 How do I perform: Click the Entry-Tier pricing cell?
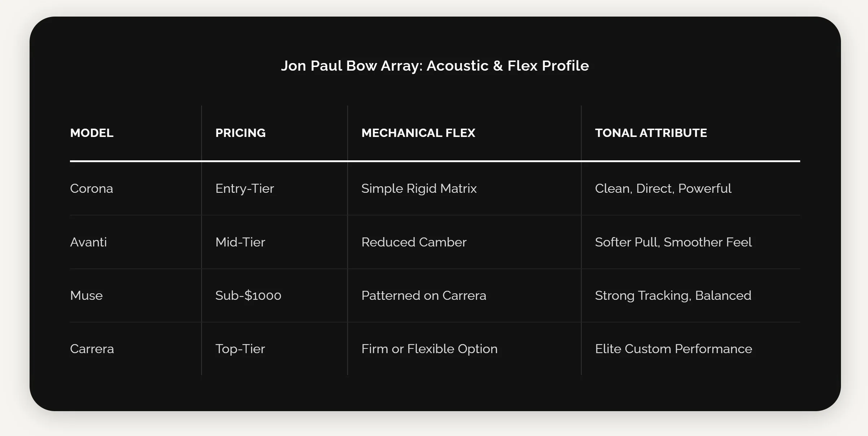[274, 188]
